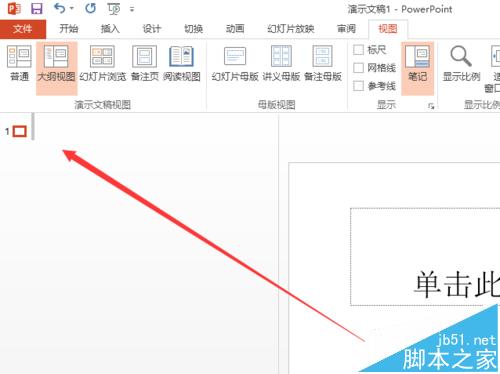Enable the 参考线 guides checkbox
This screenshot has height=374, width=500.
tap(358, 86)
